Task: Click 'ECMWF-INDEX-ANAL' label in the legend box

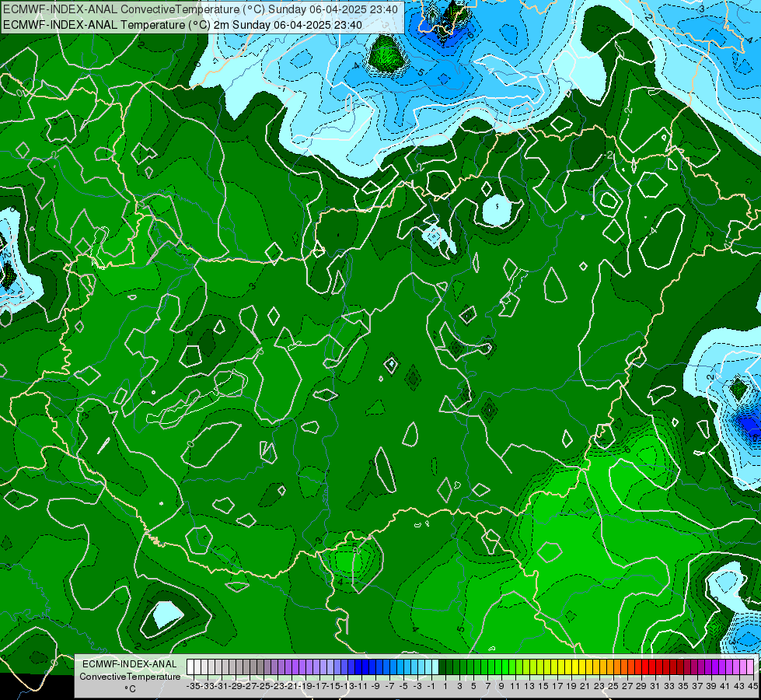Action: pyautogui.click(x=130, y=664)
